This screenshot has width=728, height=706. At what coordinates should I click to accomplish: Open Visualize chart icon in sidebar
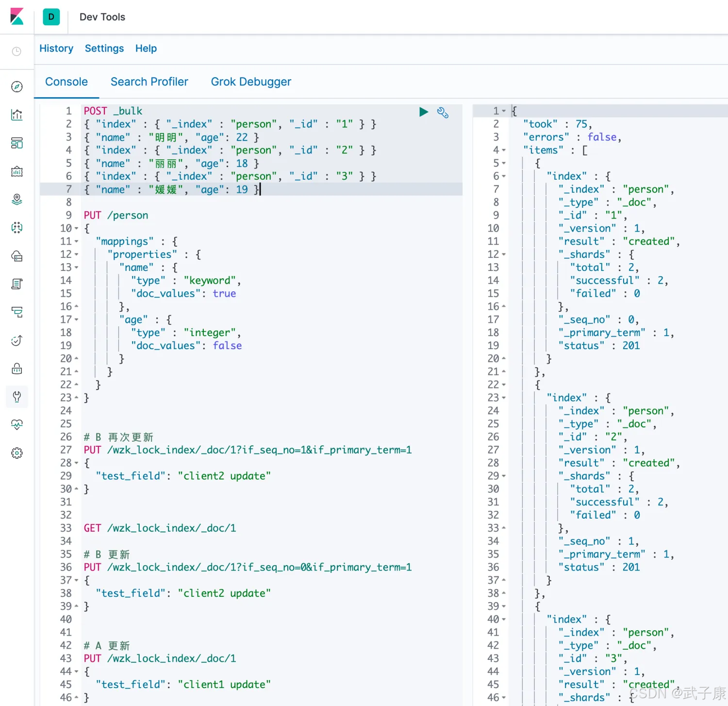click(17, 115)
